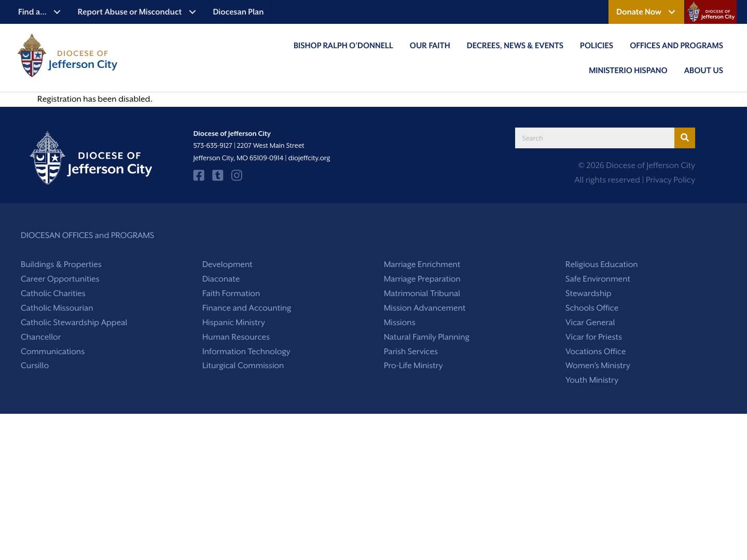Open the DECREES, NEWS & EVENTS menu
This screenshot has width=747, height=560.
(515, 46)
